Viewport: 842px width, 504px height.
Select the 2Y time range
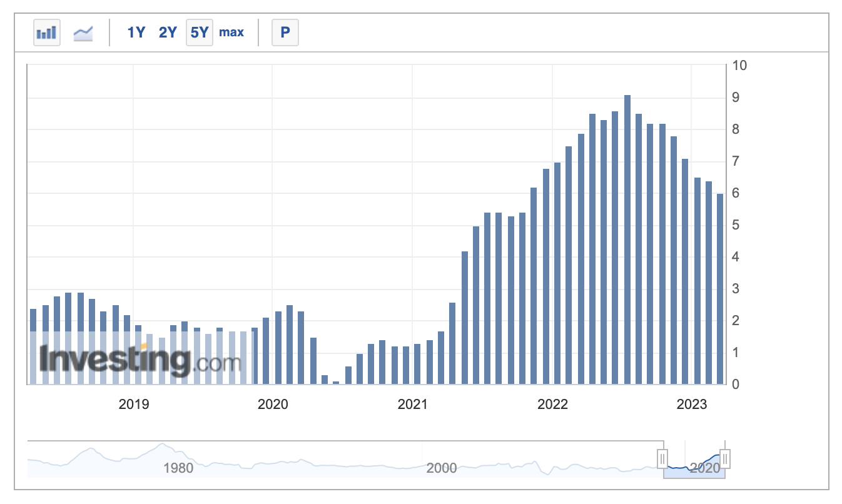click(x=168, y=33)
